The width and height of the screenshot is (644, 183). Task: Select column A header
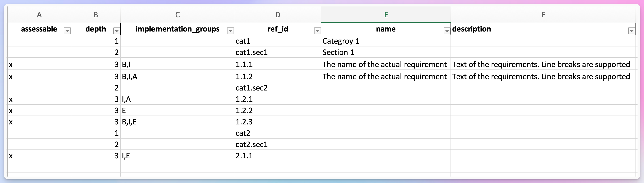pyautogui.click(x=39, y=15)
